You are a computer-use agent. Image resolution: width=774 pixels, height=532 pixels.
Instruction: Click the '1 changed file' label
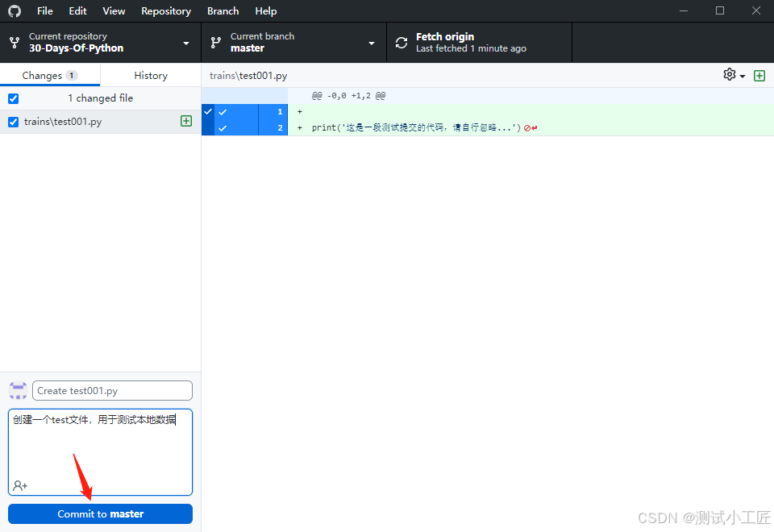click(100, 98)
